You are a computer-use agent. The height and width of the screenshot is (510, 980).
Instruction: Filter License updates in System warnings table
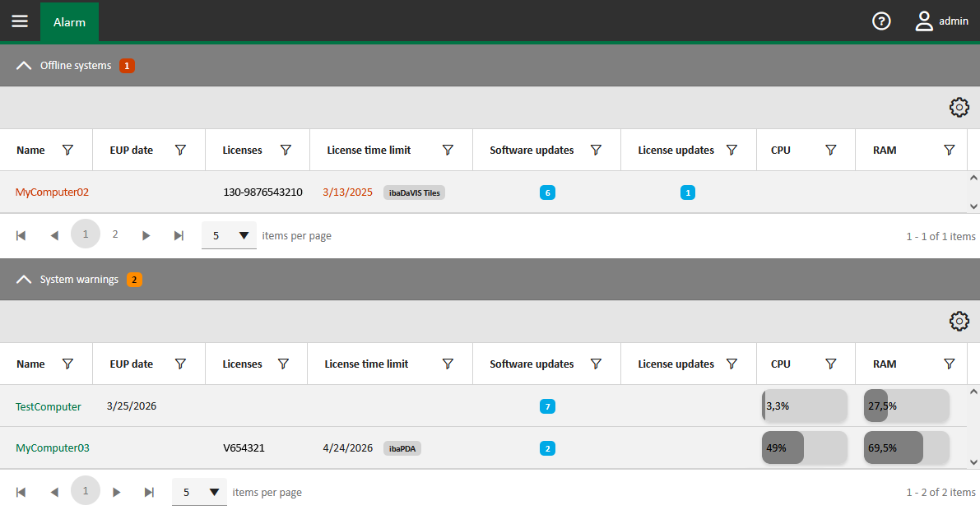point(732,364)
